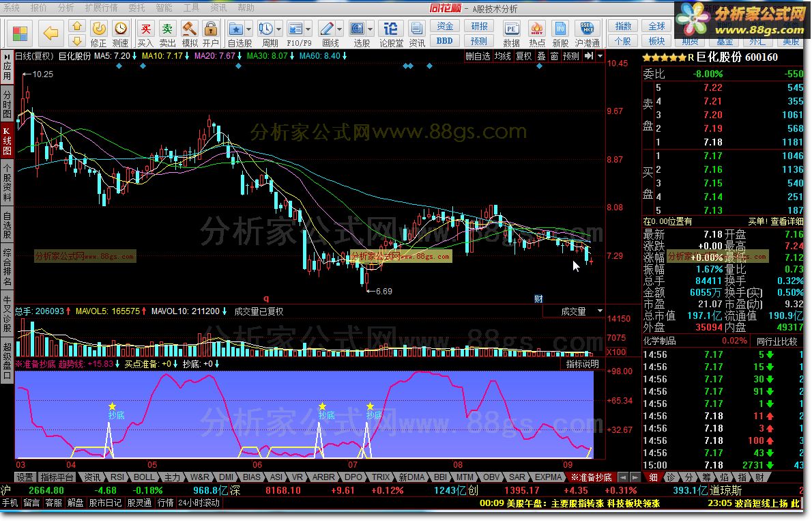Click the 股市日记 stock diary button
This screenshot has height=521, width=812.
tap(105, 503)
